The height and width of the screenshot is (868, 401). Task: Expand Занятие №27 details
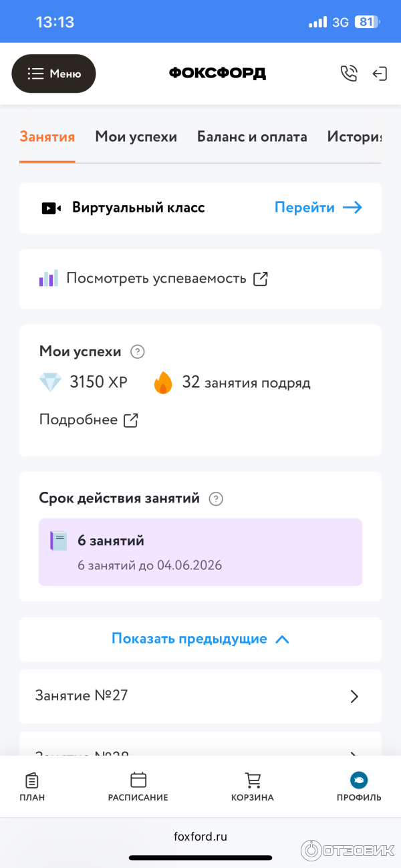point(200,696)
